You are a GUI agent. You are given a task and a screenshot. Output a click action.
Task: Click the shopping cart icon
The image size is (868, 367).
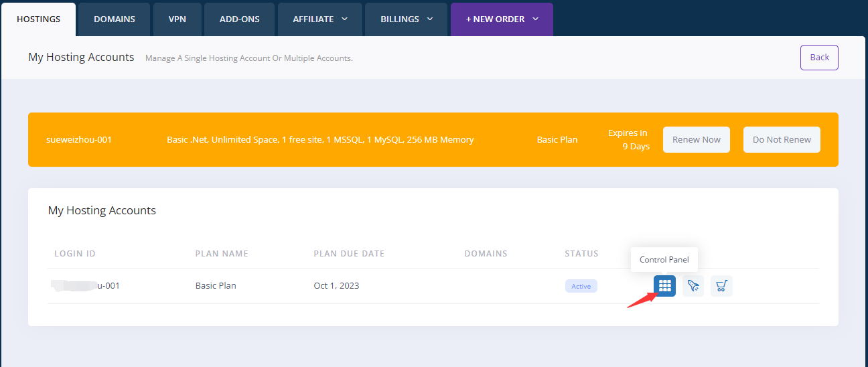[x=721, y=286]
